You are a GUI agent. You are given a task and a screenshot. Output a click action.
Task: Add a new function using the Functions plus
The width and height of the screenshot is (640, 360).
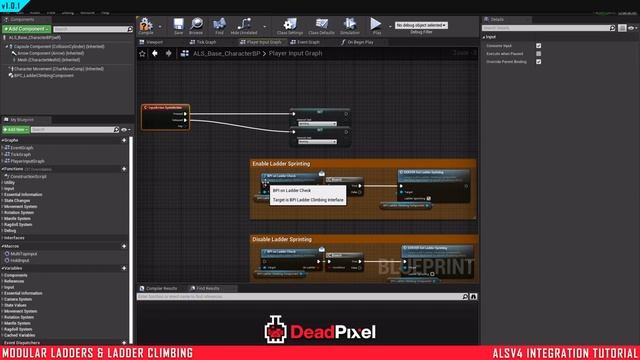coord(124,169)
